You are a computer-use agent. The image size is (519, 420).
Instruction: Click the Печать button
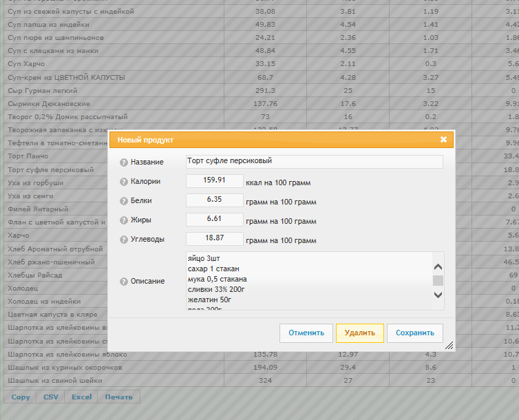click(119, 397)
